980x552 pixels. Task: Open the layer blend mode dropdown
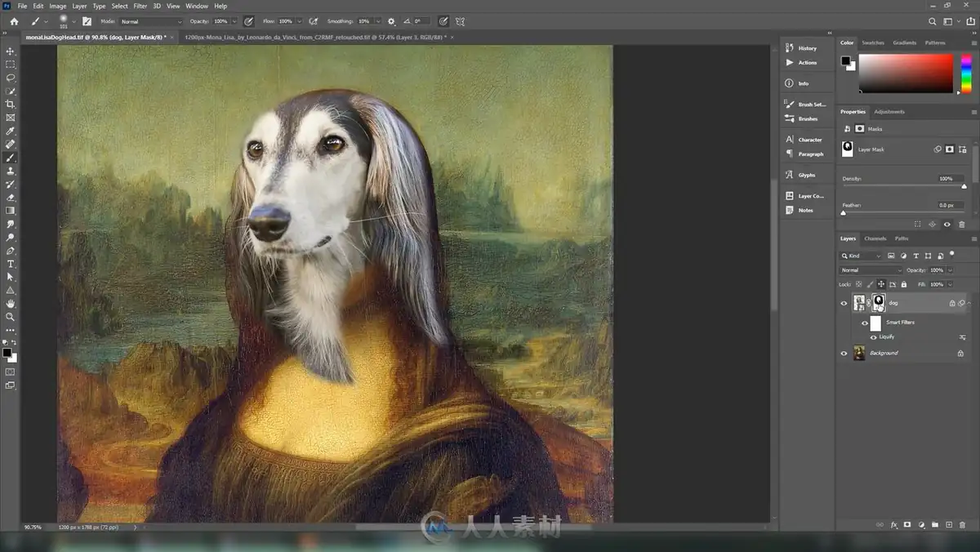(x=871, y=270)
